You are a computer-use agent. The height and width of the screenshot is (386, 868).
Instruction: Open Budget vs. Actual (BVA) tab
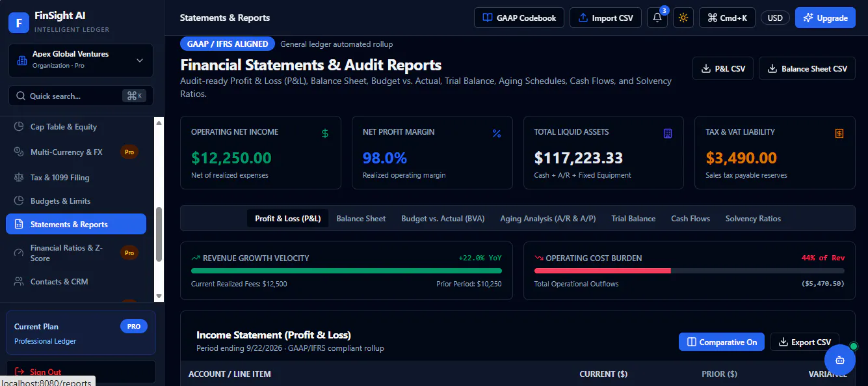click(x=443, y=219)
